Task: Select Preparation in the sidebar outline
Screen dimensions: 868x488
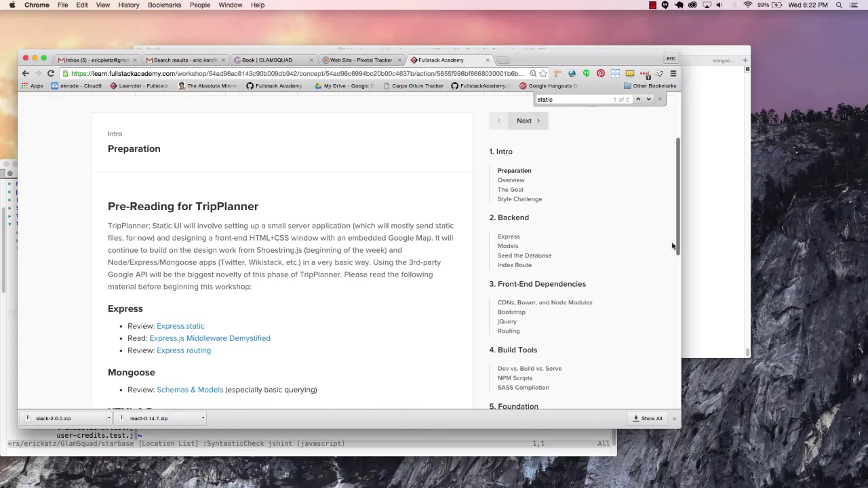Action: (514, 171)
